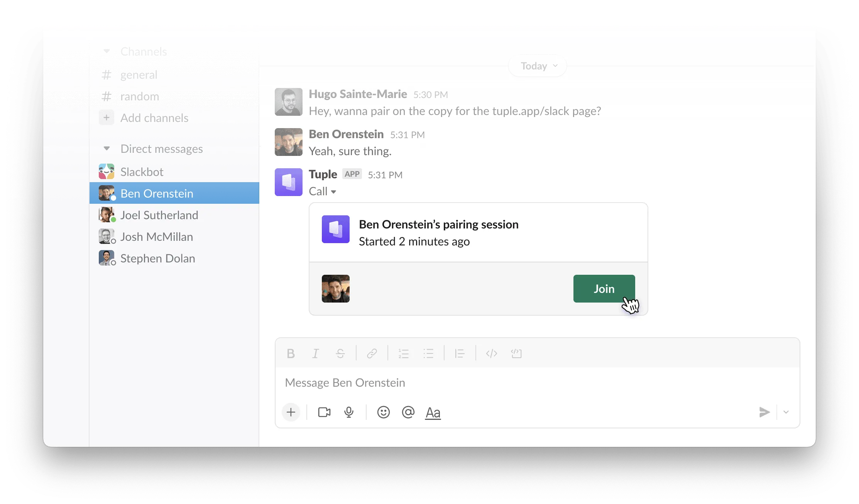Insert a code block
The height and width of the screenshot is (504, 859).
(x=516, y=353)
